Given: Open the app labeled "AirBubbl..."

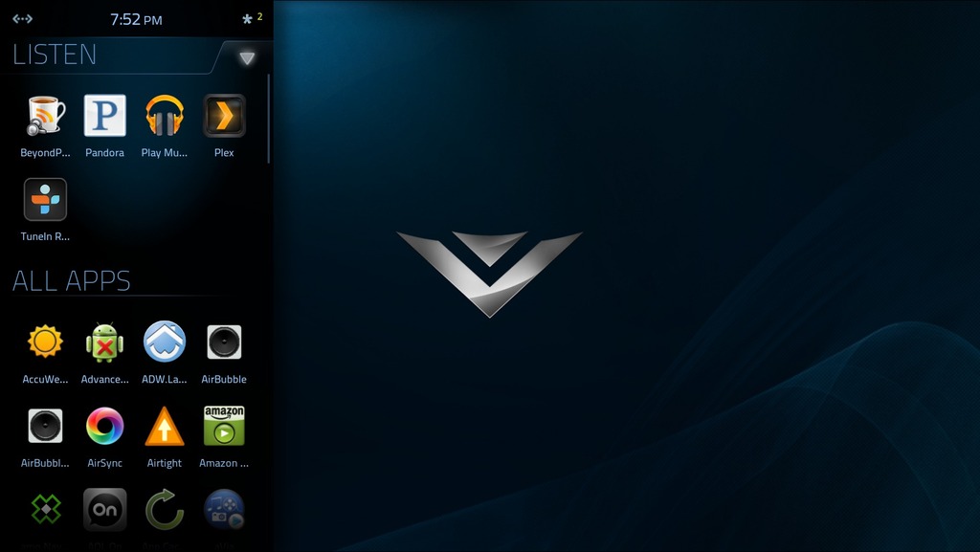Looking at the screenshot, I should 45,426.
